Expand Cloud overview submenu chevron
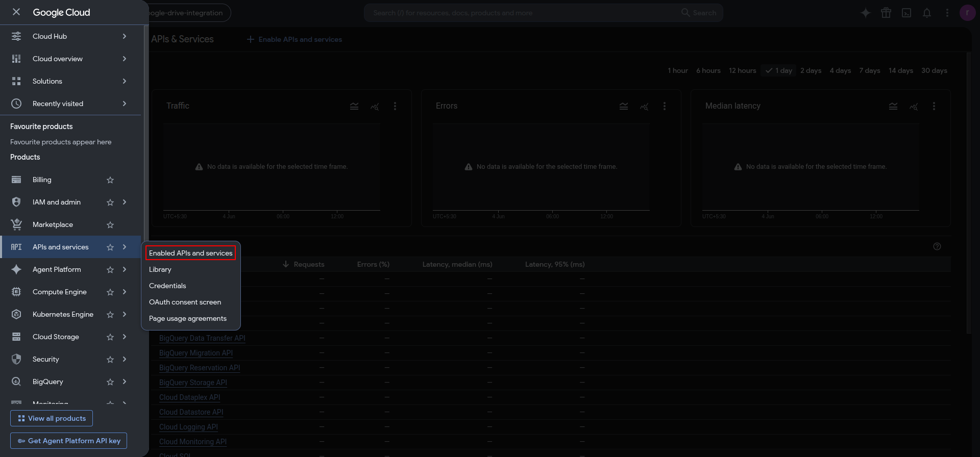The height and width of the screenshot is (457, 980). coord(125,59)
